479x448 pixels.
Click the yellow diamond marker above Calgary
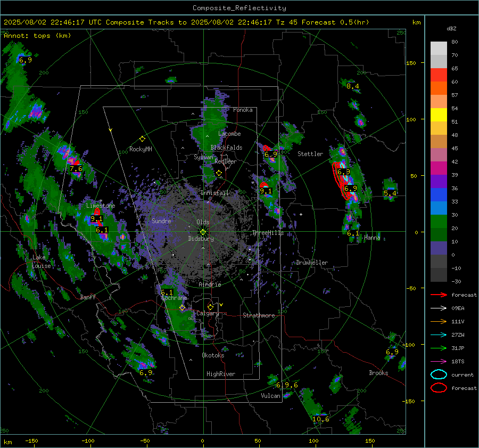click(x=210, y=307)
